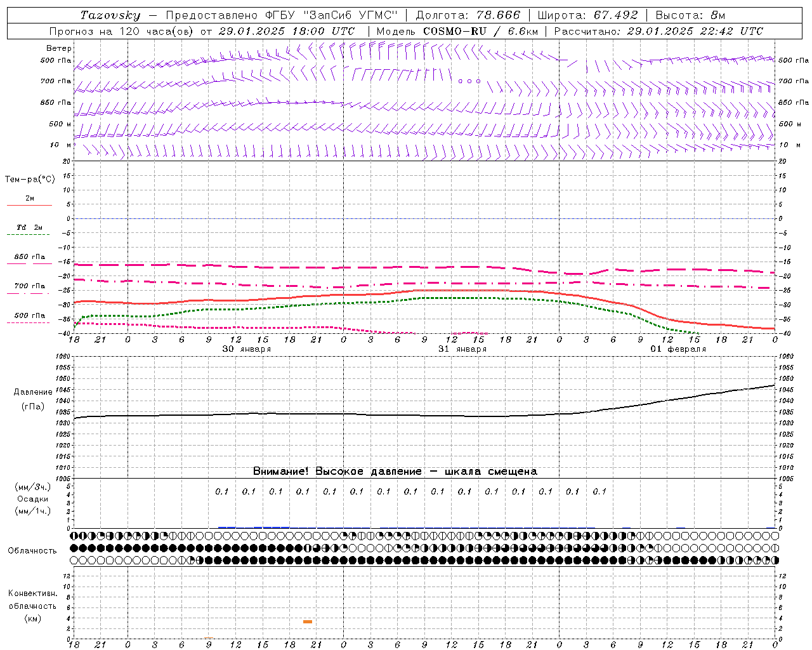Select the Модель COSMO-RU / 6.6км text
Viewport: 812px width, 650px height.
tap(457, 31)
